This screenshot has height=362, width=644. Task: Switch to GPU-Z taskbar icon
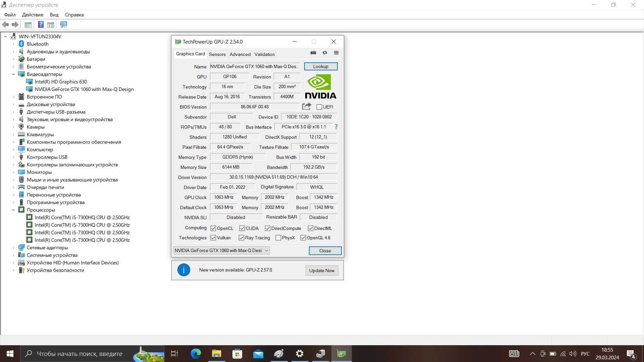coord(341,354)
